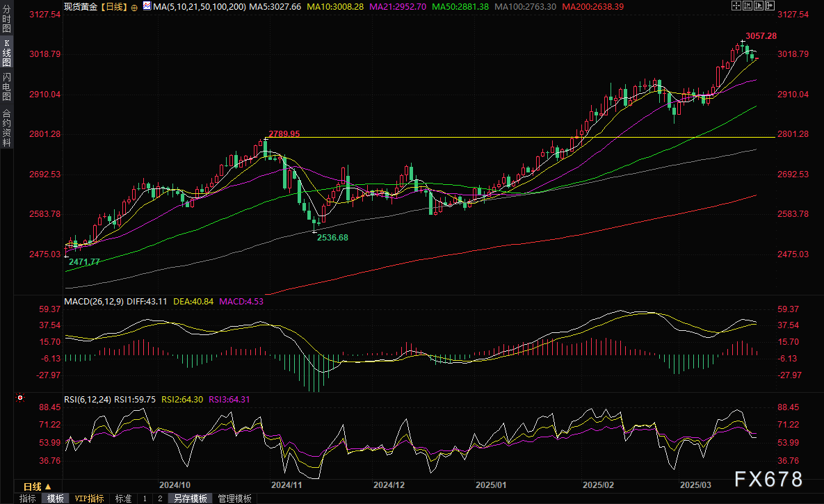Open the MA indicator chart icon
Viewport: 824px width, 504px height.
pos(146,6)
